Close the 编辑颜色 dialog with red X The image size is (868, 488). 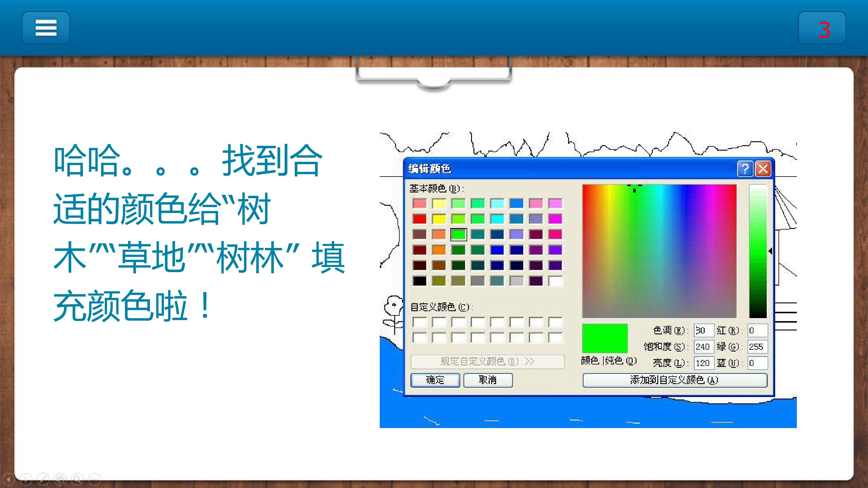763,169
